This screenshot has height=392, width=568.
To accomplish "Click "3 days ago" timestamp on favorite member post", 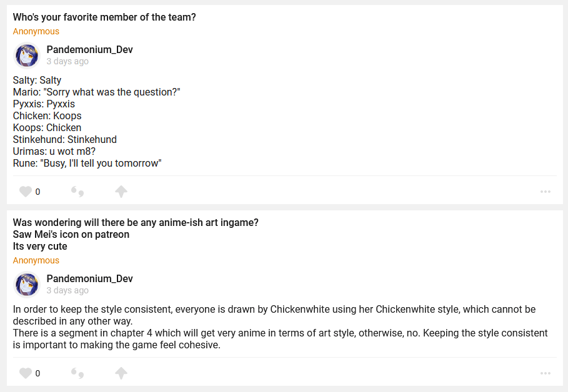I will [x=67, y=61].
